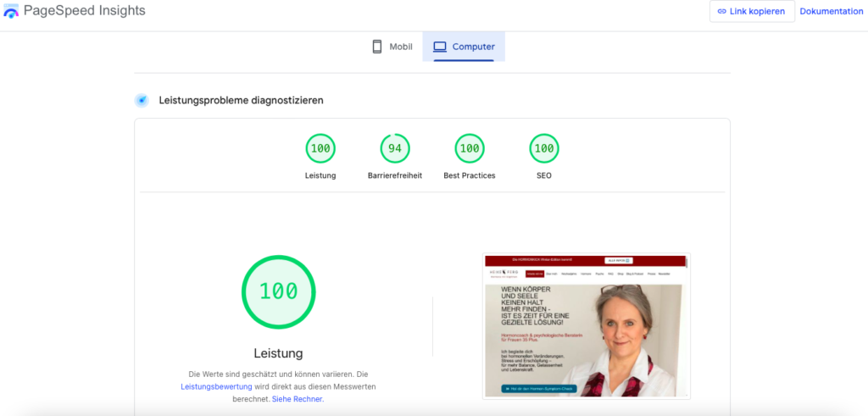Click the large Leistung 100 circle gauge

point(278,291)
